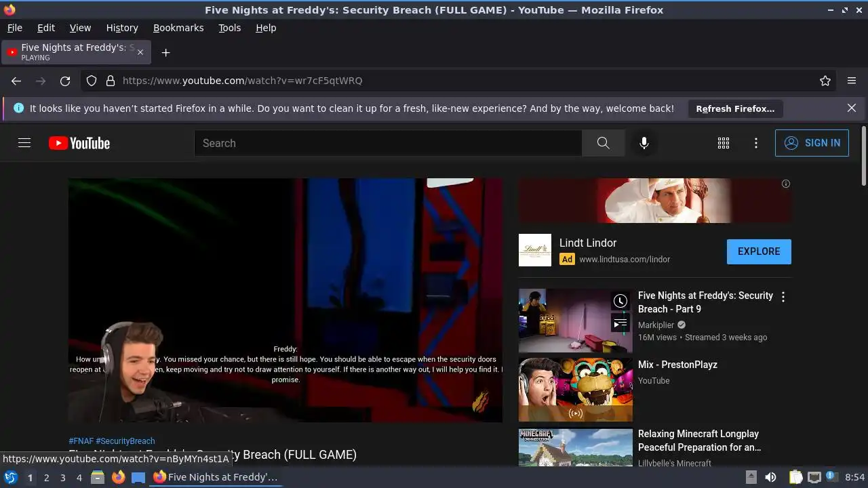
Task: Add Part 9 video to queue
Action: coord(620,323)
